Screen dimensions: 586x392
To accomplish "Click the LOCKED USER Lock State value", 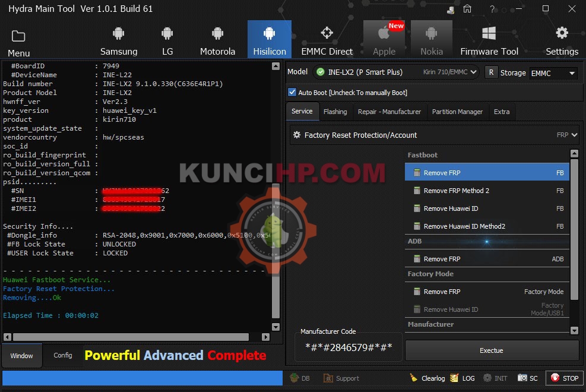I will [115, 253].
